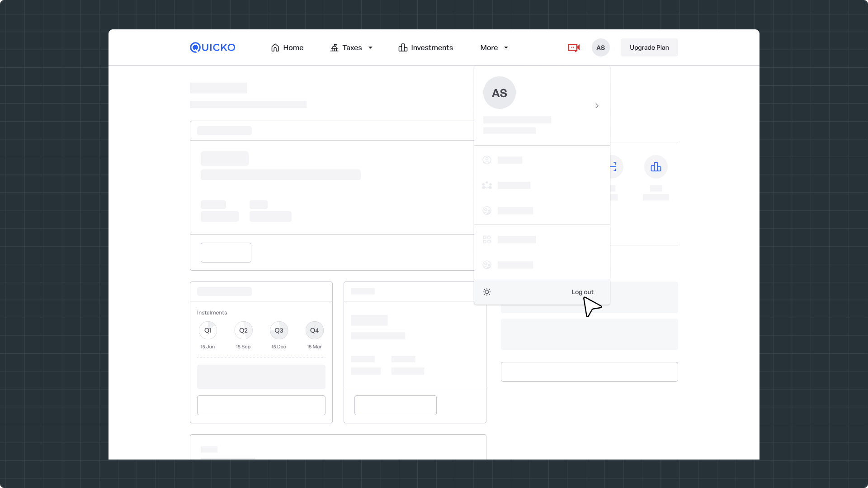Open the Taxes menu
Viewport: 868px width, 488px height.
[351, 47]
